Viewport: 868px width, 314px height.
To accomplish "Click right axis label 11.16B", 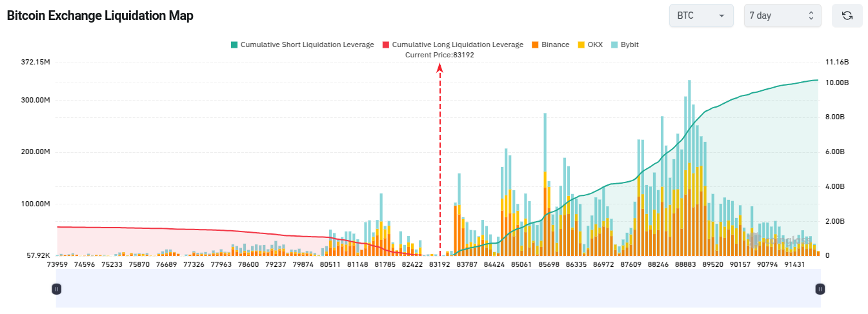I will tap(837, 63).
